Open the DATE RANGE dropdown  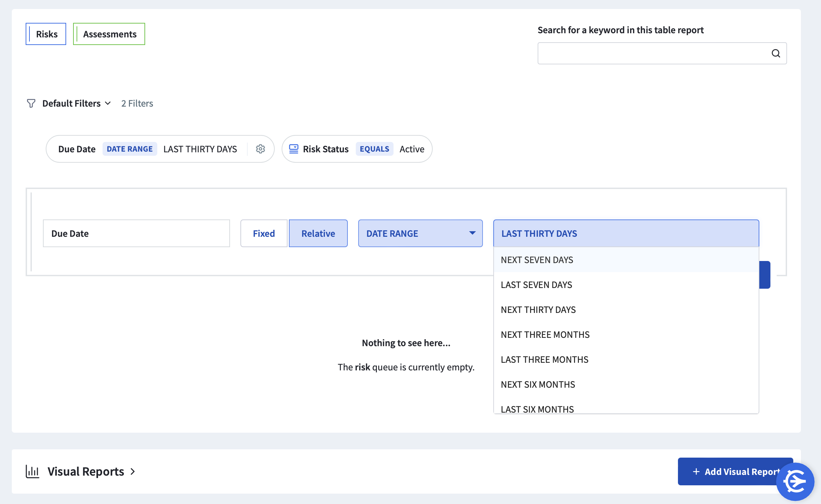(x=420, y=233)
